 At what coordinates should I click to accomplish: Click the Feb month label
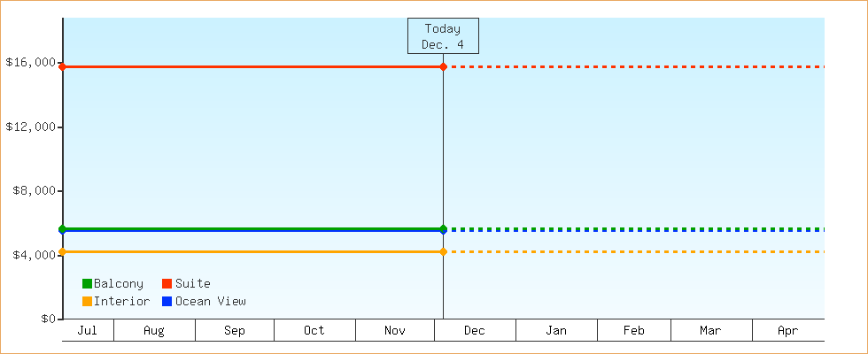click(x=634, y=331)
